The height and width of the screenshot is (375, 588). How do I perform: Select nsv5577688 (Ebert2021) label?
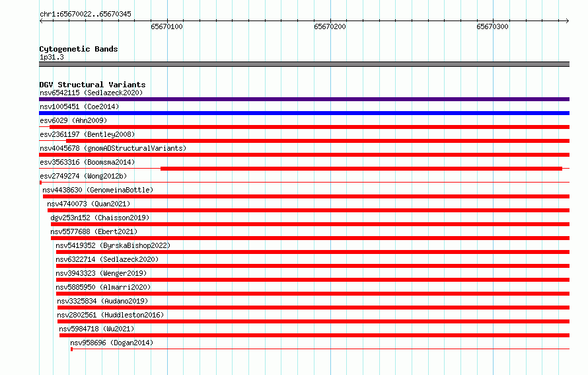click(94, 231)
